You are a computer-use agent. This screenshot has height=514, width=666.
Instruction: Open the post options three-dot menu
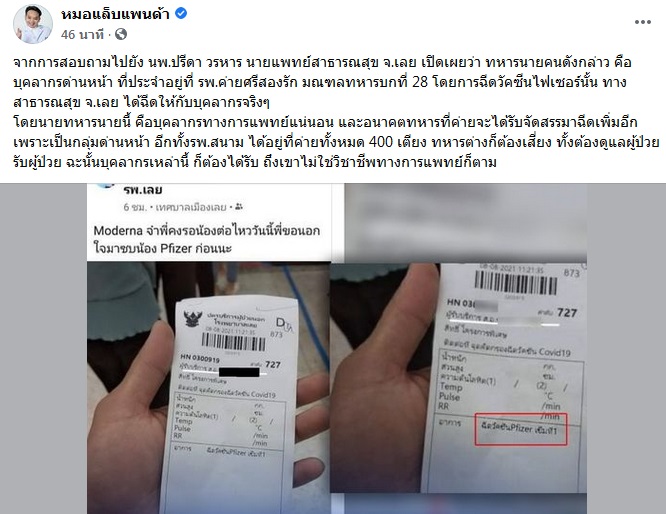click(x=642, y=23)
